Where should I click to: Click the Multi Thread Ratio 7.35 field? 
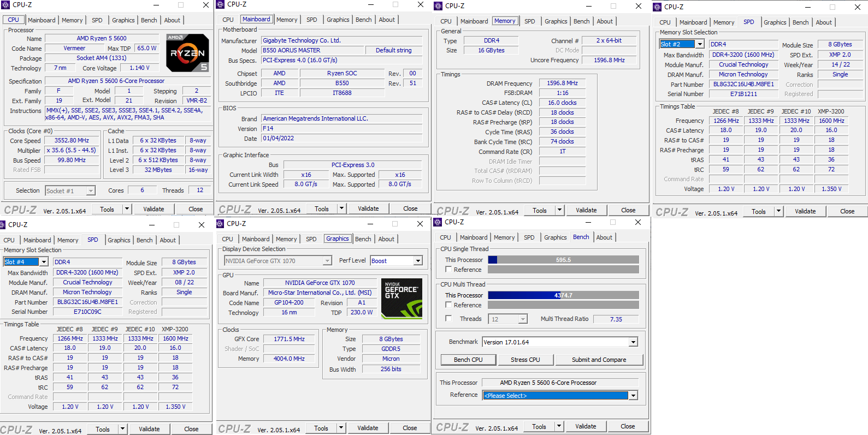pyautogui.click(x=616, y=319)
